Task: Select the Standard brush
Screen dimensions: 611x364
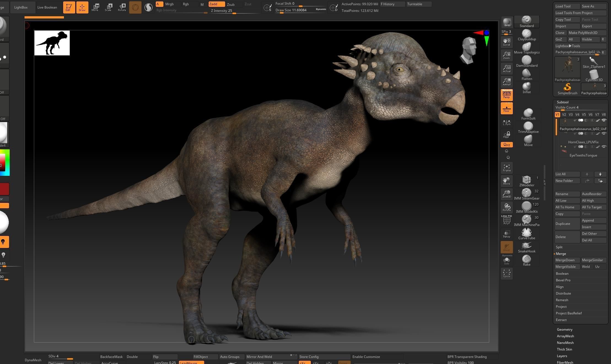Action: (526, 22)
